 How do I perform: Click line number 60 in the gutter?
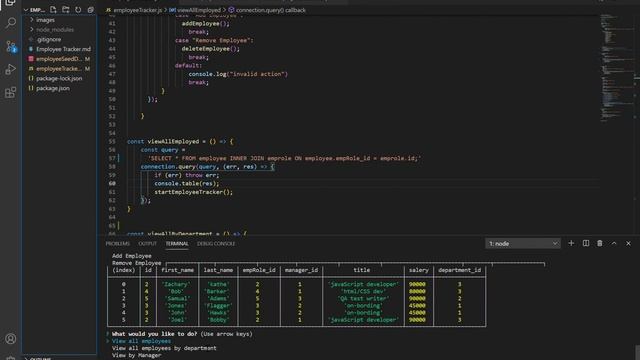tap(112, 183)
